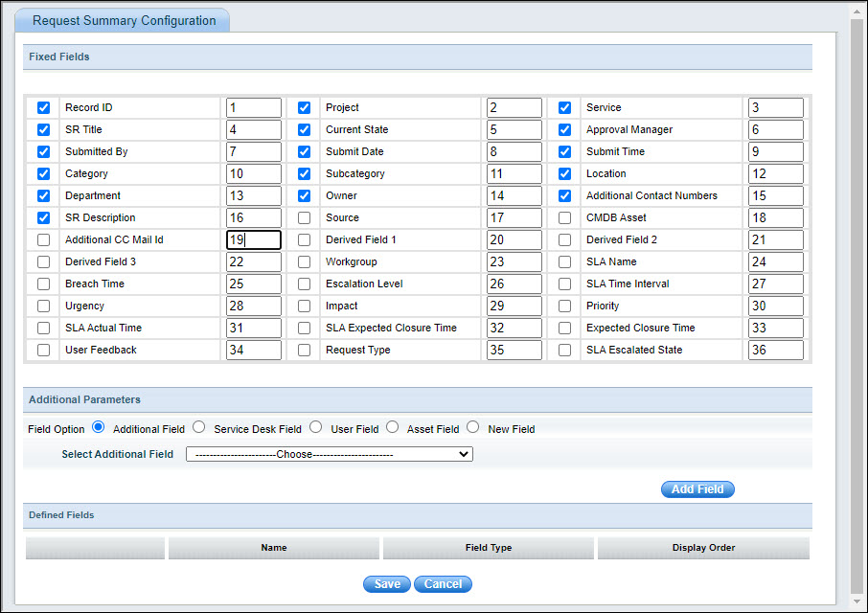This screenshot has height=613, width=868.
Task: Click the scrollbar down arrow
Action: (x=857, y=602)
